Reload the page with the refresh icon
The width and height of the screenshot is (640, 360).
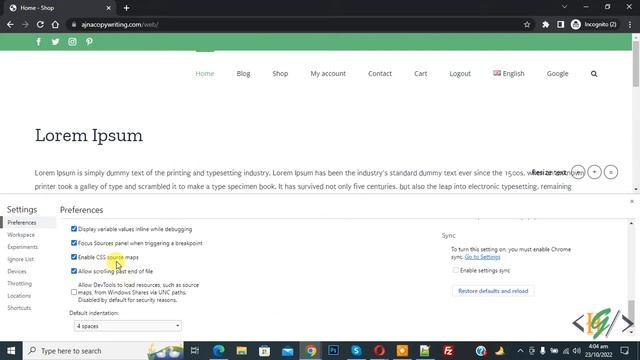(40, 24)
